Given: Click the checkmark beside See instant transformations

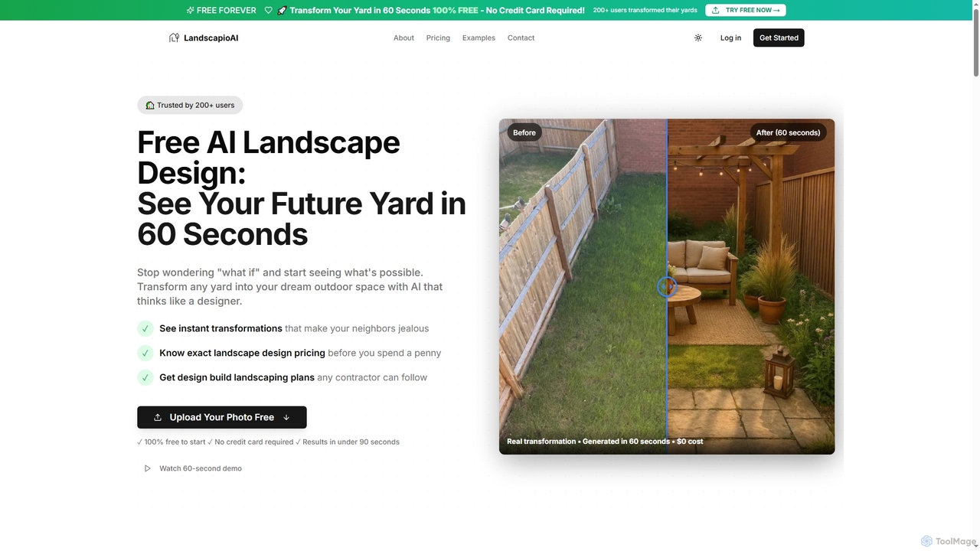Looking at the screenshot, I should 145,328.
